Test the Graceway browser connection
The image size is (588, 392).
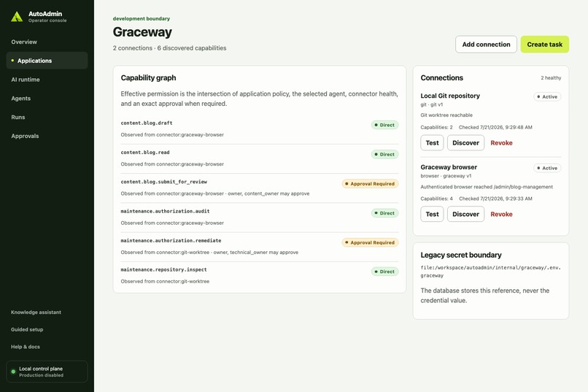click(432, 214)
